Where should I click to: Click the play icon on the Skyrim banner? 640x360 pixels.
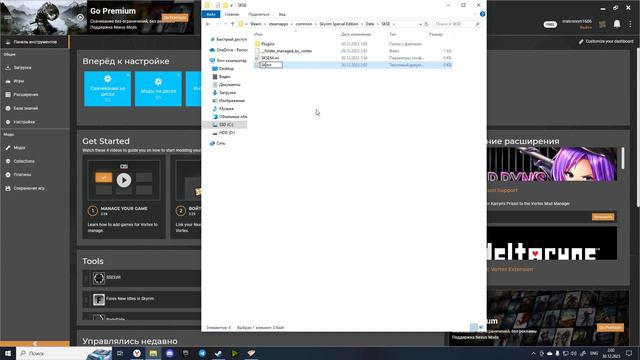(80, 17)
